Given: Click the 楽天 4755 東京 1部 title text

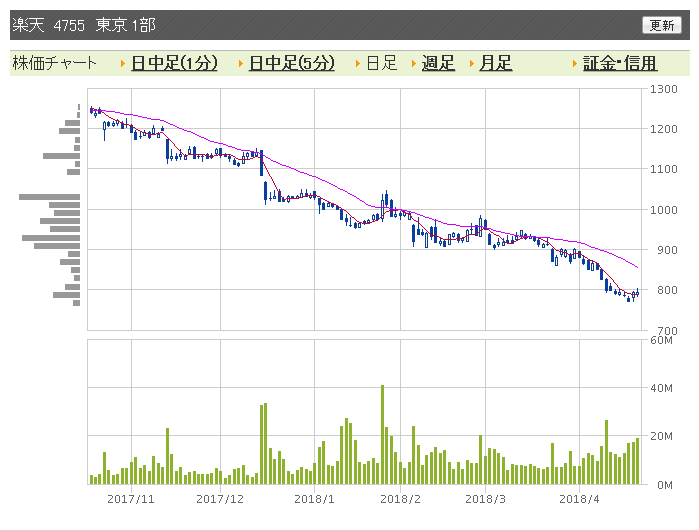Looking at the screenshot, I should 84,25.
